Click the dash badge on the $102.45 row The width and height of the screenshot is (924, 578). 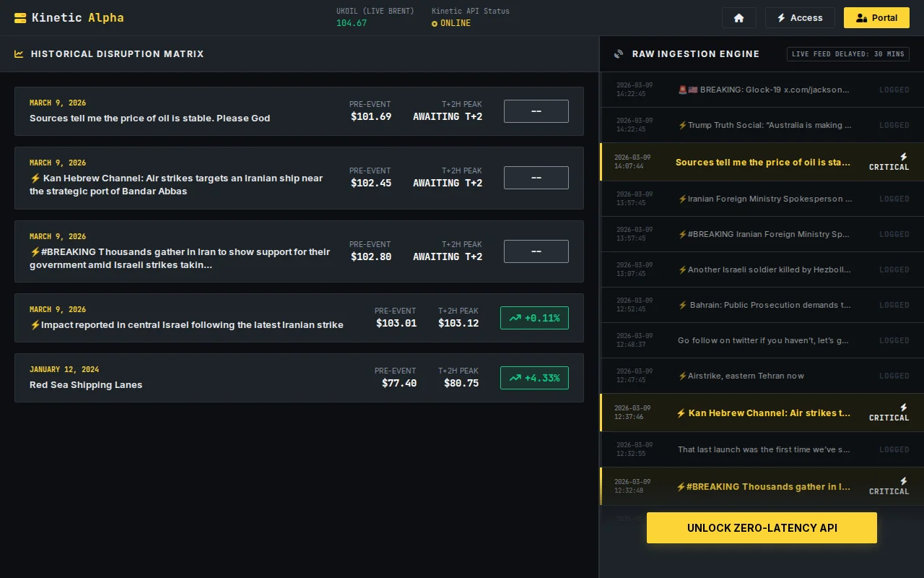(x=536, y=178)
